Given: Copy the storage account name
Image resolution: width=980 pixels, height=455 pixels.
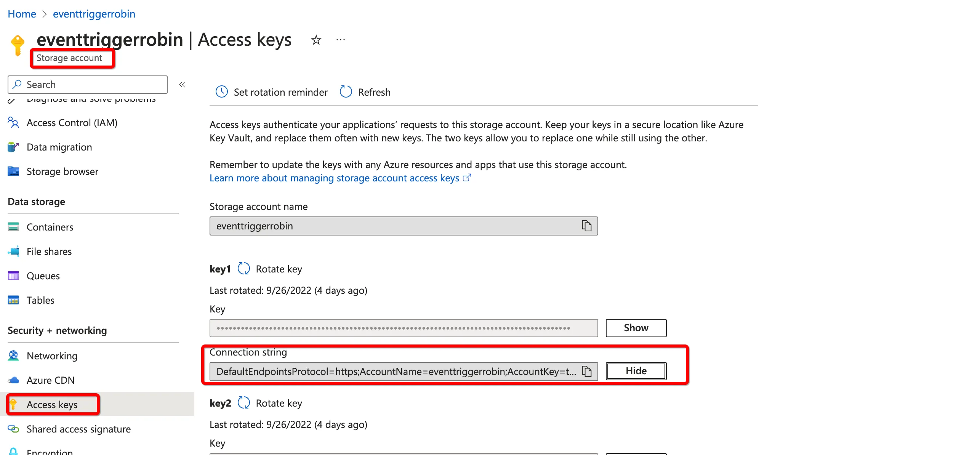Looking at the screenshot, I should 586,226.
